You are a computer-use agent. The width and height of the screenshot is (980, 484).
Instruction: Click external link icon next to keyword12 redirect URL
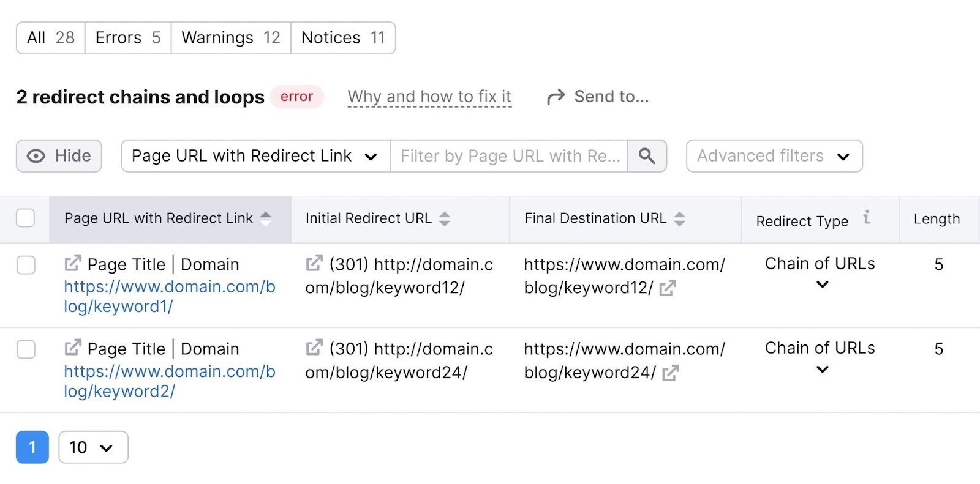point(314,262)
